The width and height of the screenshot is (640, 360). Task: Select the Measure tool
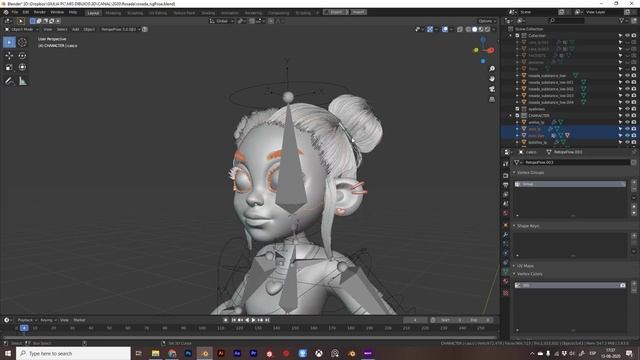coord(22,81)
